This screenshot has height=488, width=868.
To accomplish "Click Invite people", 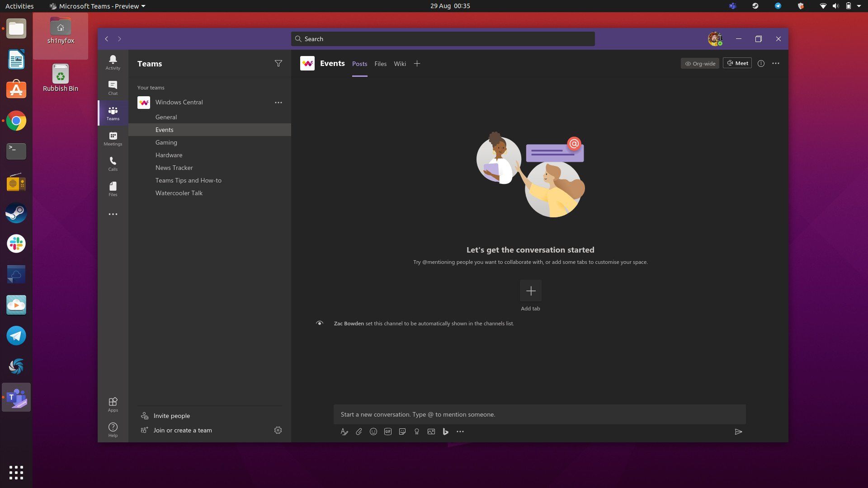I will tap(171, 416).
